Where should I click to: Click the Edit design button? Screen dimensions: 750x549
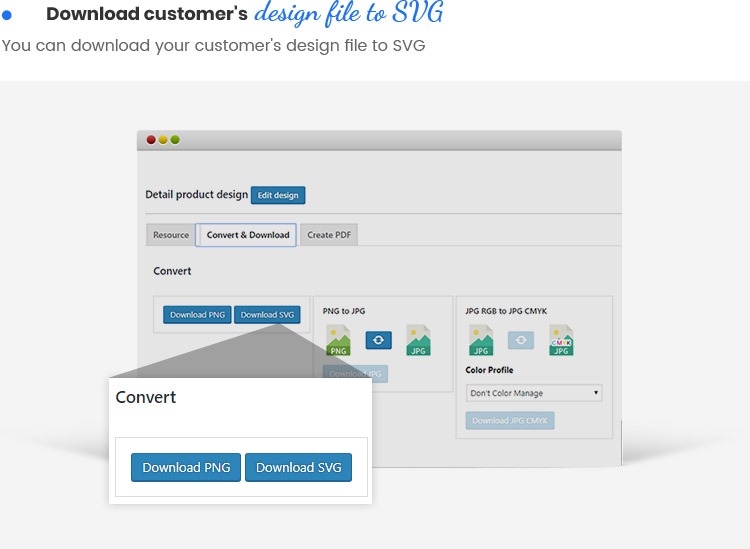pyautogui.click(x=278, y=195)
